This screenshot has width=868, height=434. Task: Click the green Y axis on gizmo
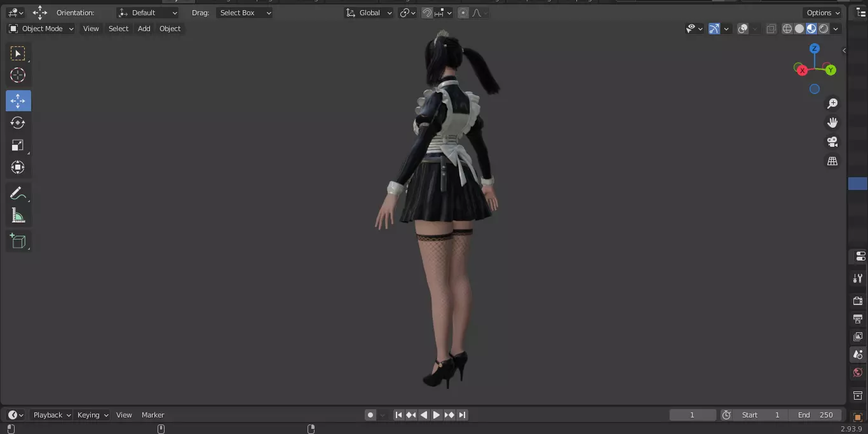pyautogui.click(x=831, y=71)
